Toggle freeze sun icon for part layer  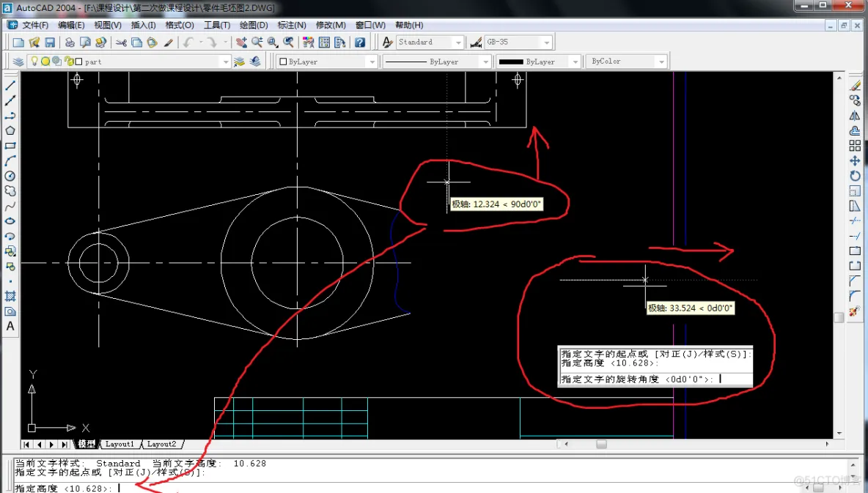pos(45,62)
